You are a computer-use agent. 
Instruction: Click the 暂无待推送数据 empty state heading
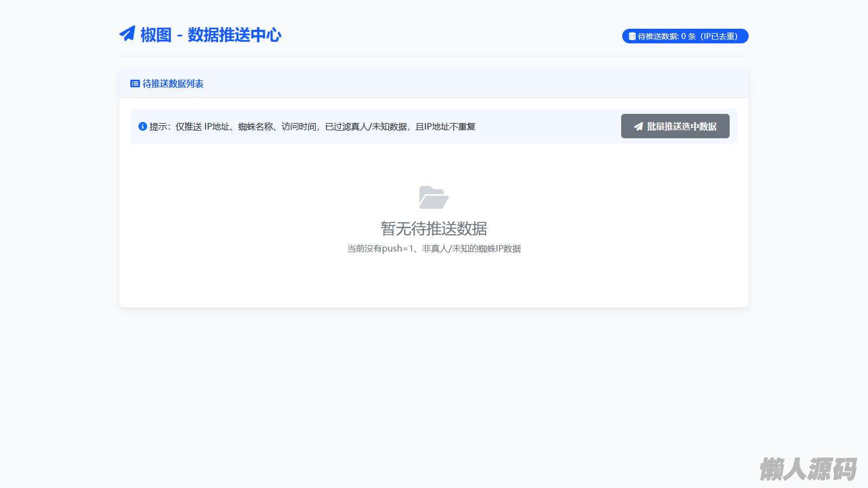433,228
